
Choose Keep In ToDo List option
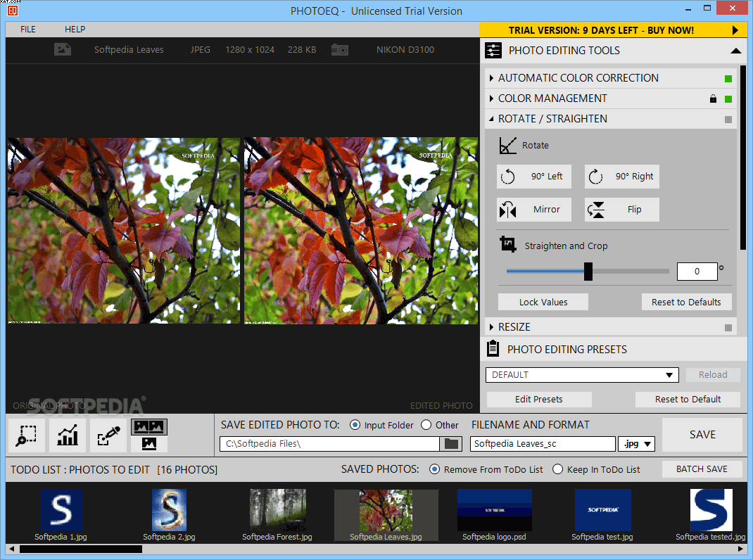tap(557, 469)
